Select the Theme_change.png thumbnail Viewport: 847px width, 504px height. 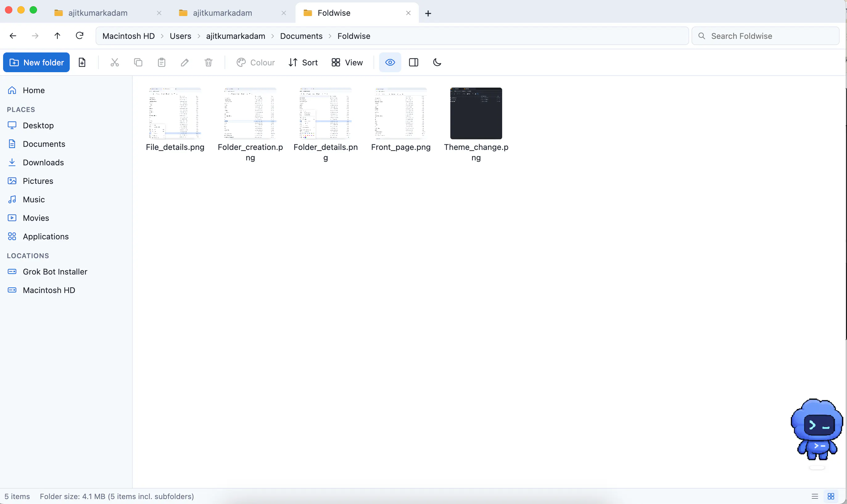pyautogui.click(x=476, y=114)
